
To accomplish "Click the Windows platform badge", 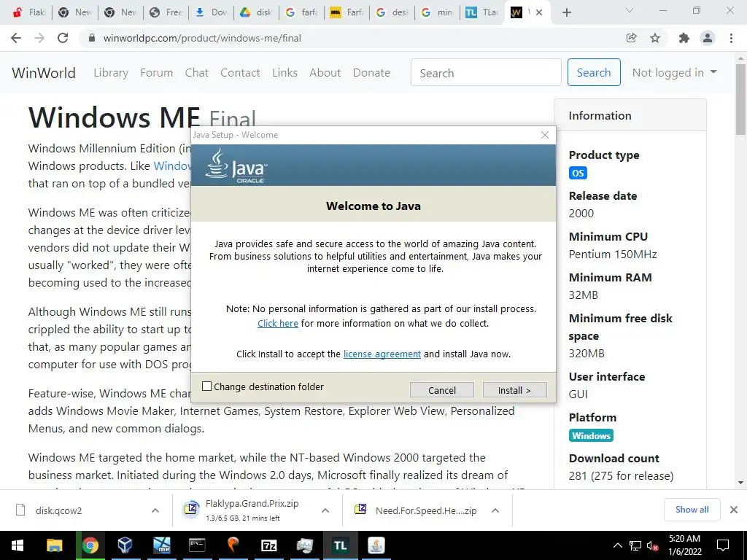I will pos(591,436).
